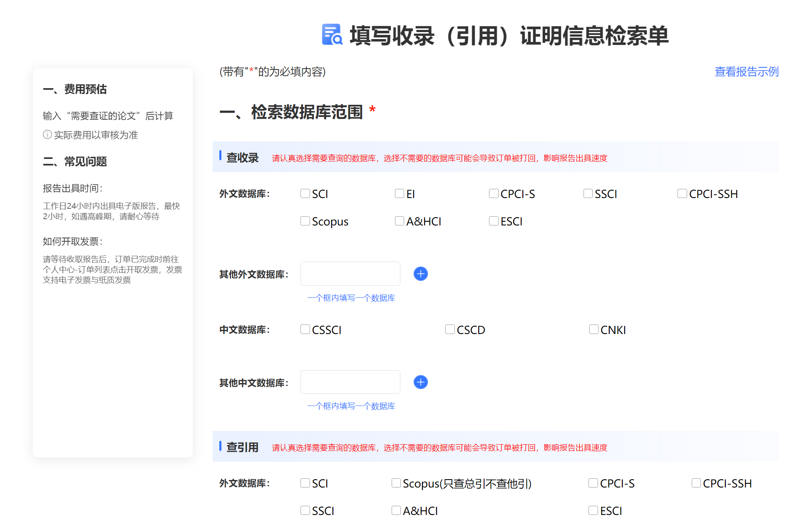802x532 pixels.
Task: Click 报告出具时间 question text
Action: click(x=73, y=188)
